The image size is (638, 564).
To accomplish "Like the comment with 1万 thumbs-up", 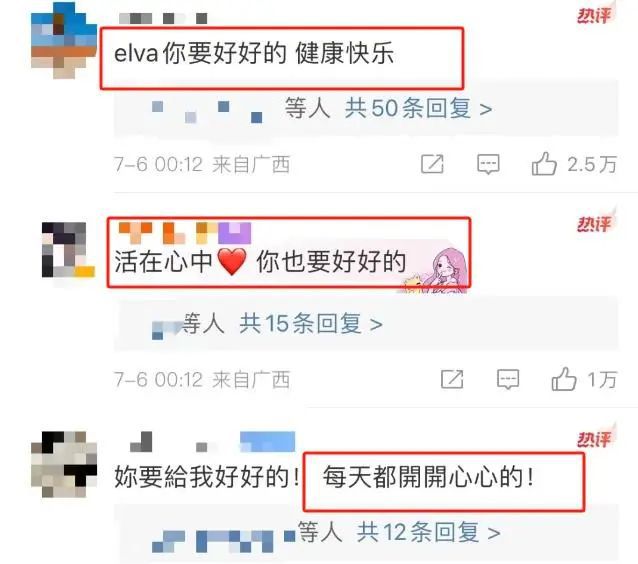I will (x=564, y=379).
